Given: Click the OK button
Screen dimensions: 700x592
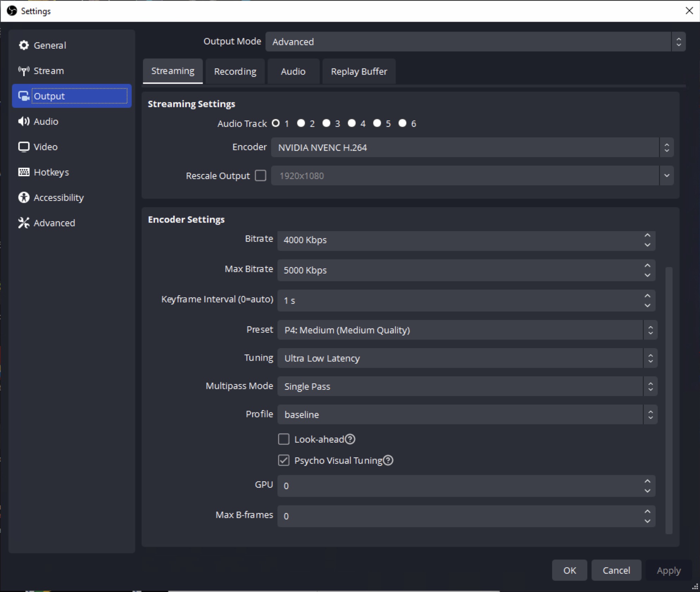Looking at the screenshot, I should tap(569, 571).
